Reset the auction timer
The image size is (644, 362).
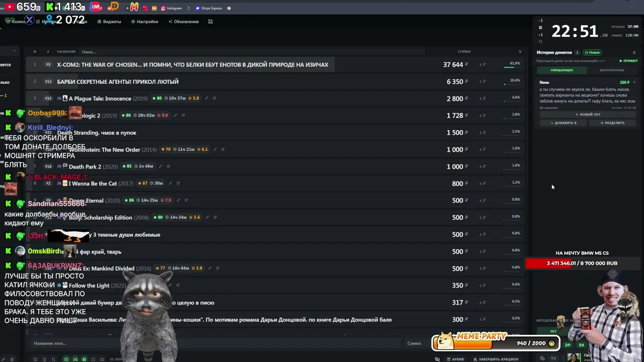541,42
